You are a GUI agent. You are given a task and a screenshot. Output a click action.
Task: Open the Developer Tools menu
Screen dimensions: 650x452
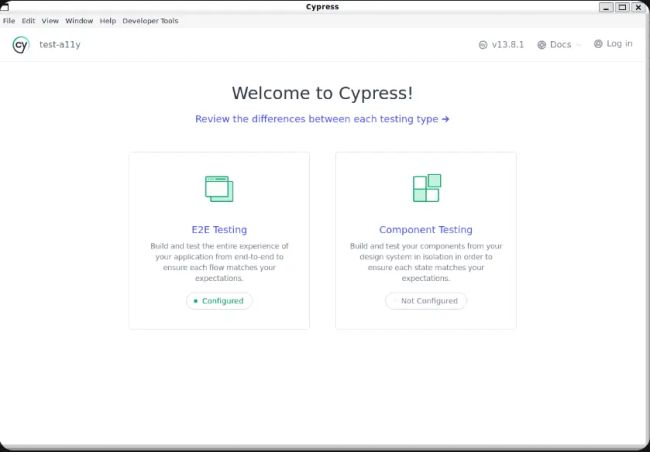click(x=150, y=21)
